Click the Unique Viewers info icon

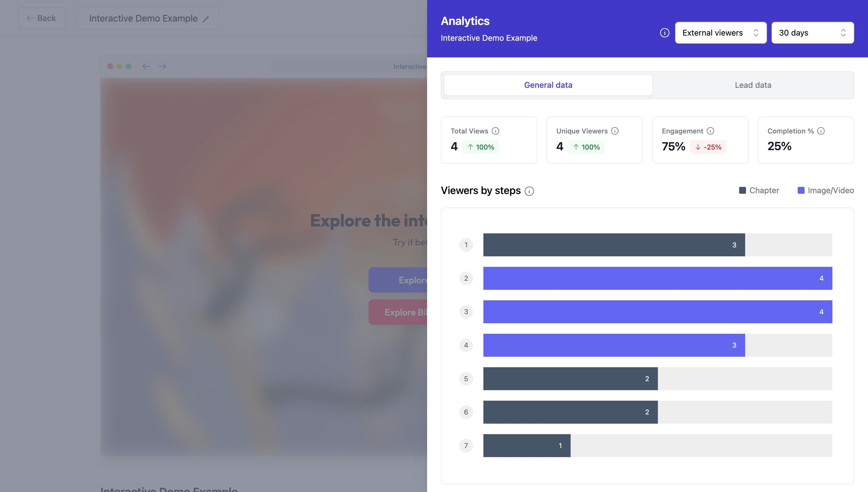click(x=615, y=131)
